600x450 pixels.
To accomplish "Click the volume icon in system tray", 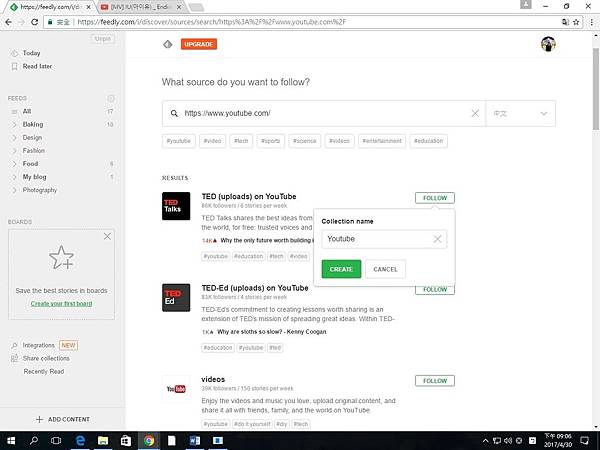I will tap(508, 441).
